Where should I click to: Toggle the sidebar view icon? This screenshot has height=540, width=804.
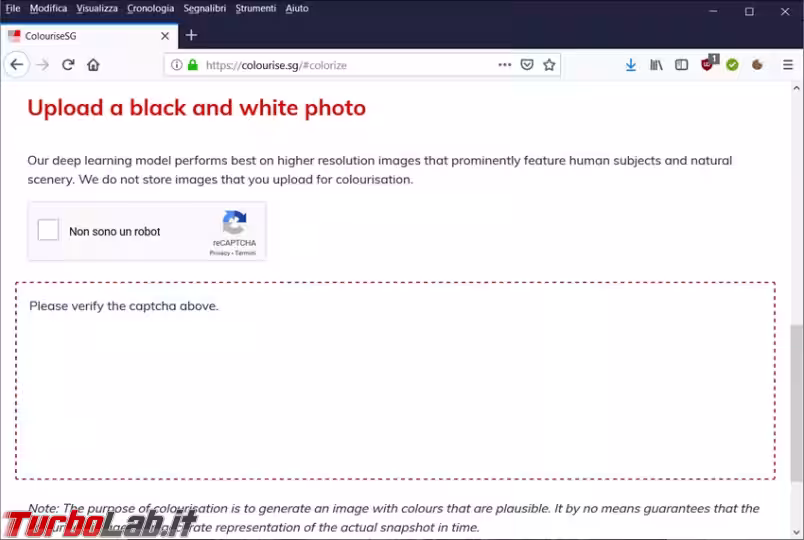pos(681,65)
